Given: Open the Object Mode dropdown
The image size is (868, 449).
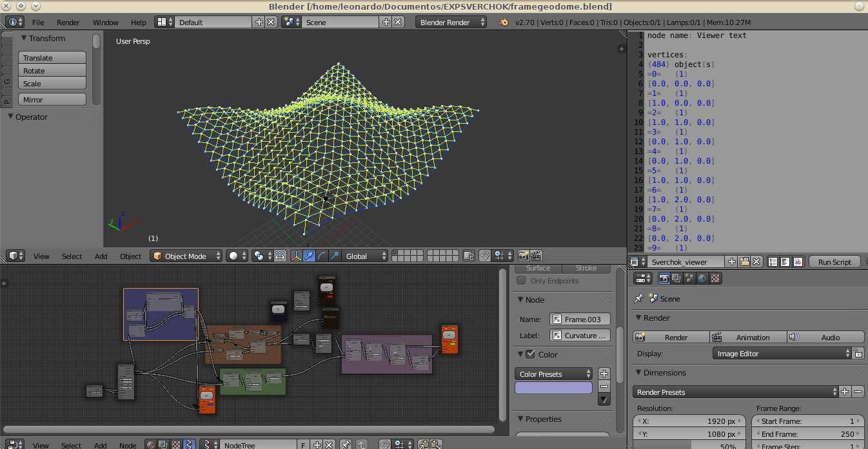Looking at the screenshot, I should (186, 256).
